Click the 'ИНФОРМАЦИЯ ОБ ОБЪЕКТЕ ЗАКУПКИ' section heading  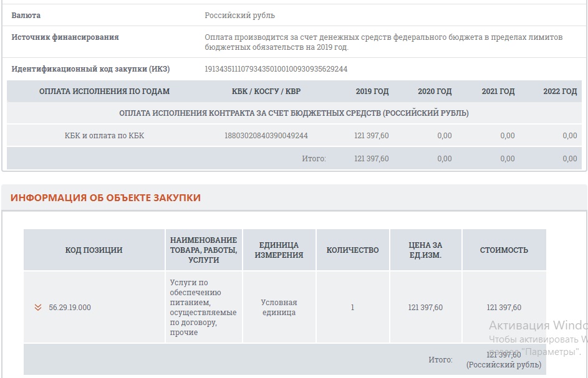(x=105, y=198)
